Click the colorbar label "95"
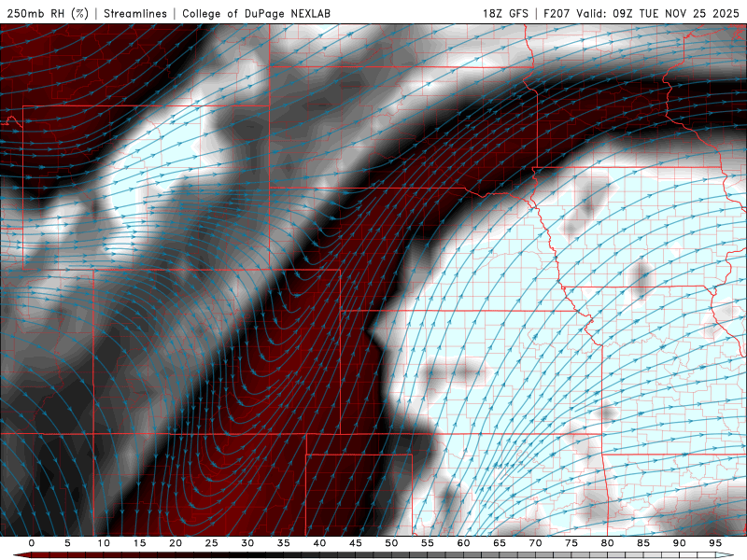The image size is (747, 560). point(715,543)
